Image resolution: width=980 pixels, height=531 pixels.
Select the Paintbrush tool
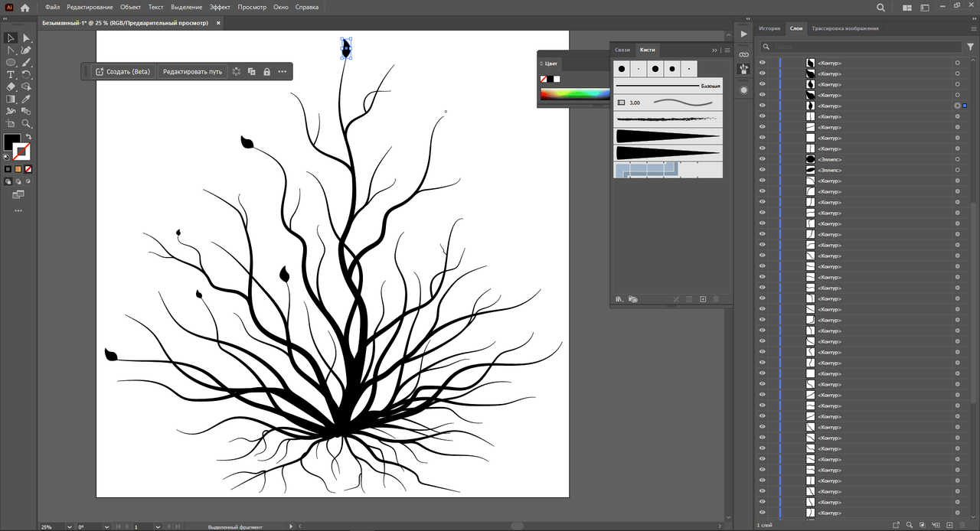tap(26, 62)
